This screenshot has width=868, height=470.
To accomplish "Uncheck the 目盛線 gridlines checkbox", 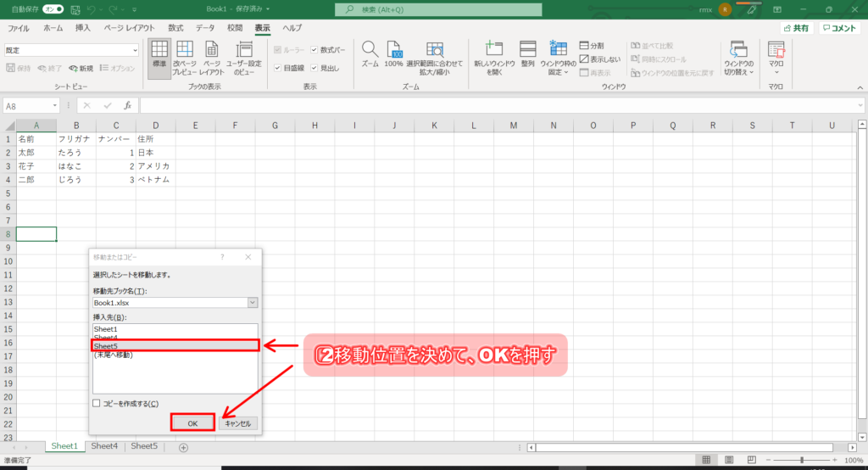I will click(x=277, y=68).
